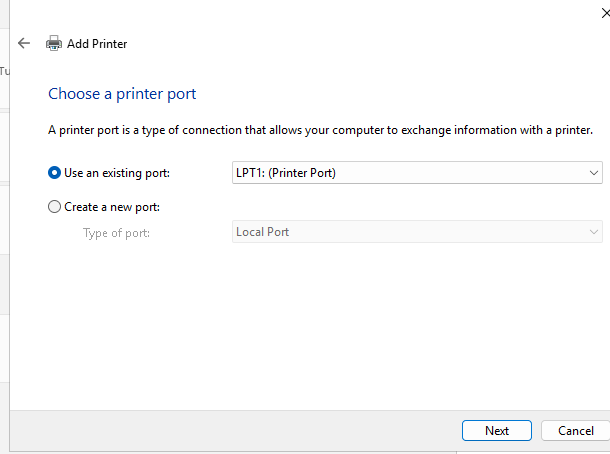This screenshot has width=610, height=454.
Task: Click the 'Add Printer' title text
Action: 97,44
